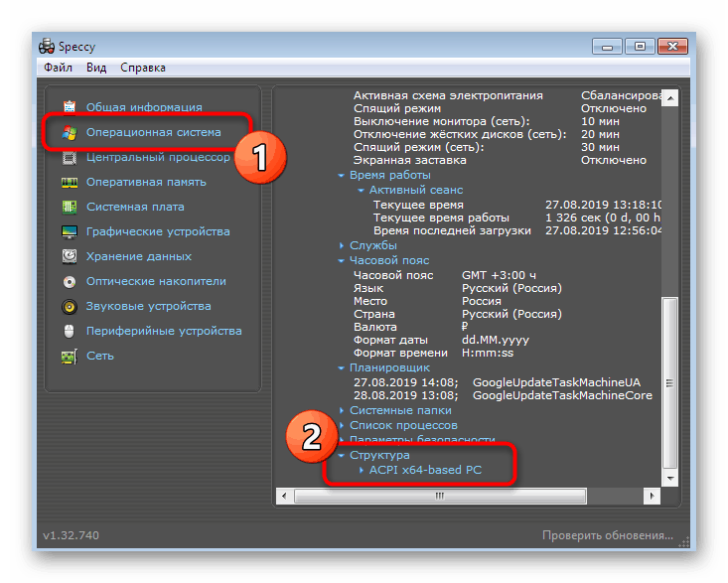Click the Системная плата motherboard icon

pyautogui.click(x=70, y=207)
